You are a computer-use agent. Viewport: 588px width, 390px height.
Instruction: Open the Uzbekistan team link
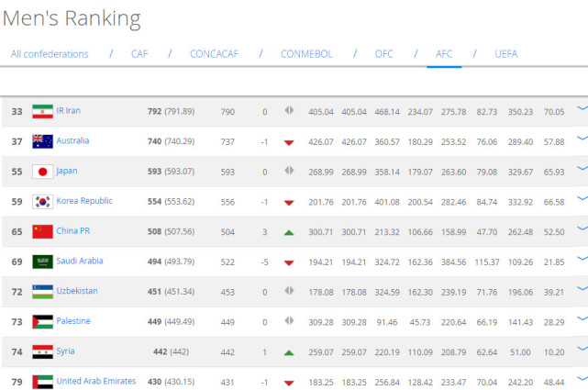point(77,291)
